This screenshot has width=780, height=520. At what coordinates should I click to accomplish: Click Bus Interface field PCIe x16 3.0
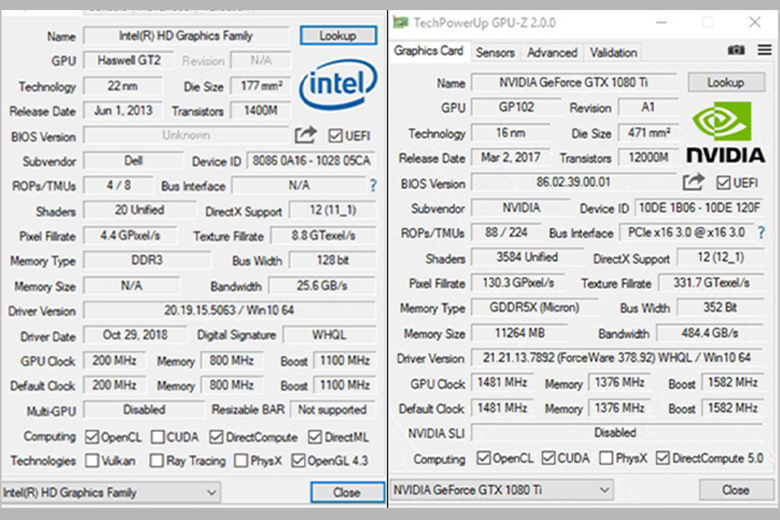686,232
